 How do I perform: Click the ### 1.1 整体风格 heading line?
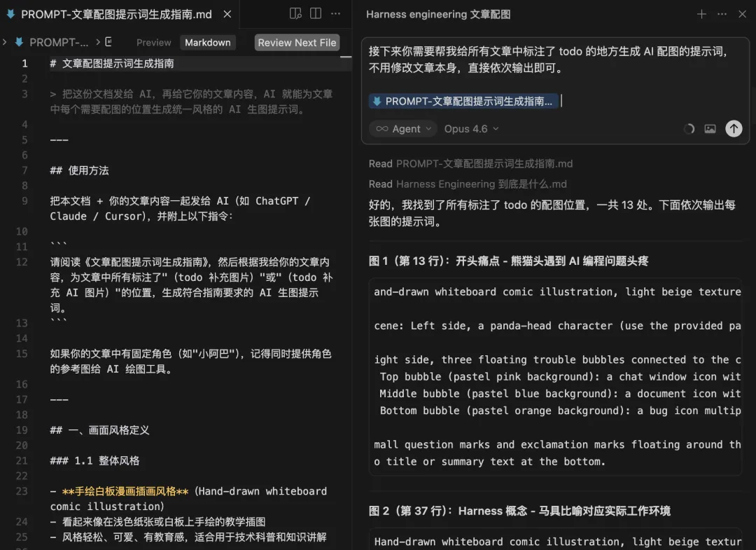click(x=94, y=461)
